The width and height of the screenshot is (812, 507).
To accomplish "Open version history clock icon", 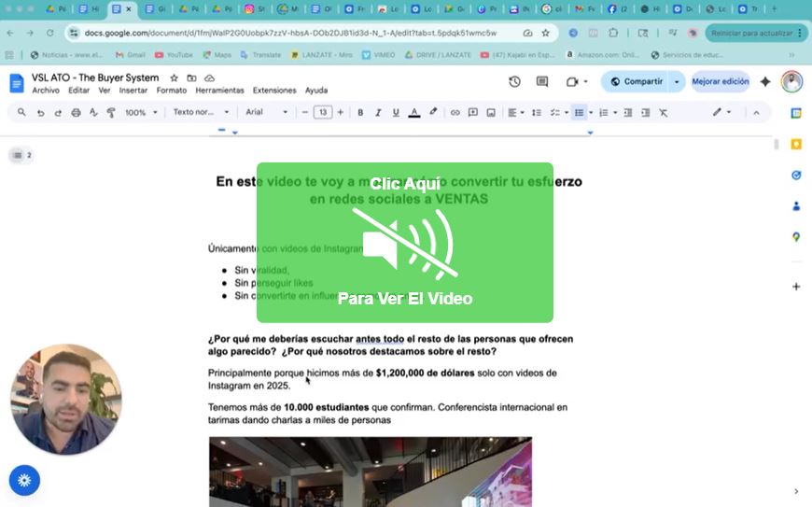I will [x=514, y=81].
